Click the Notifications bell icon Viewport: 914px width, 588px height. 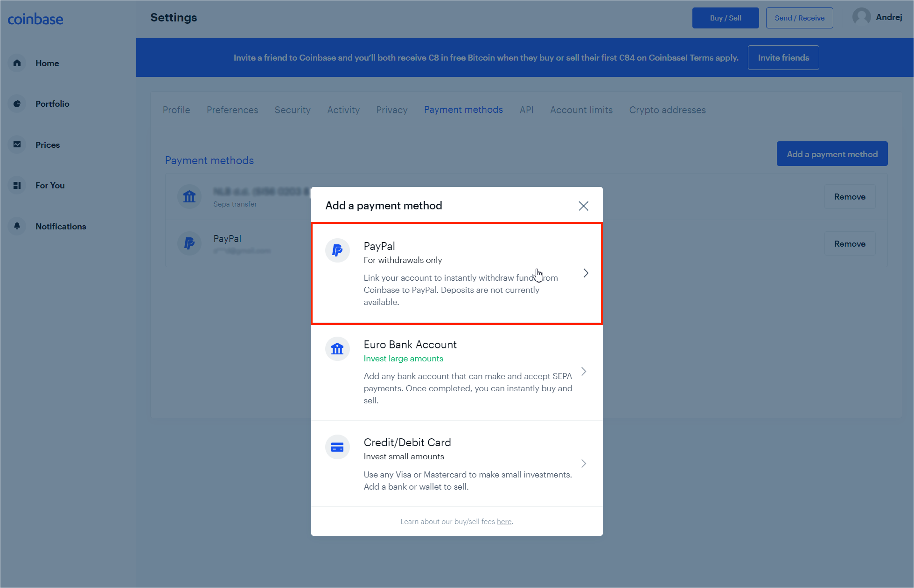tap(17, 226)
